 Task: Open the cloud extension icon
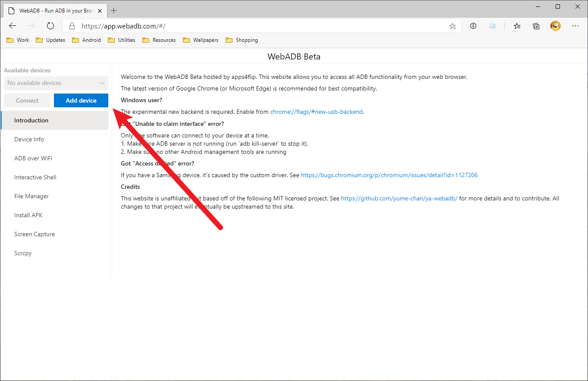(492, 26)
